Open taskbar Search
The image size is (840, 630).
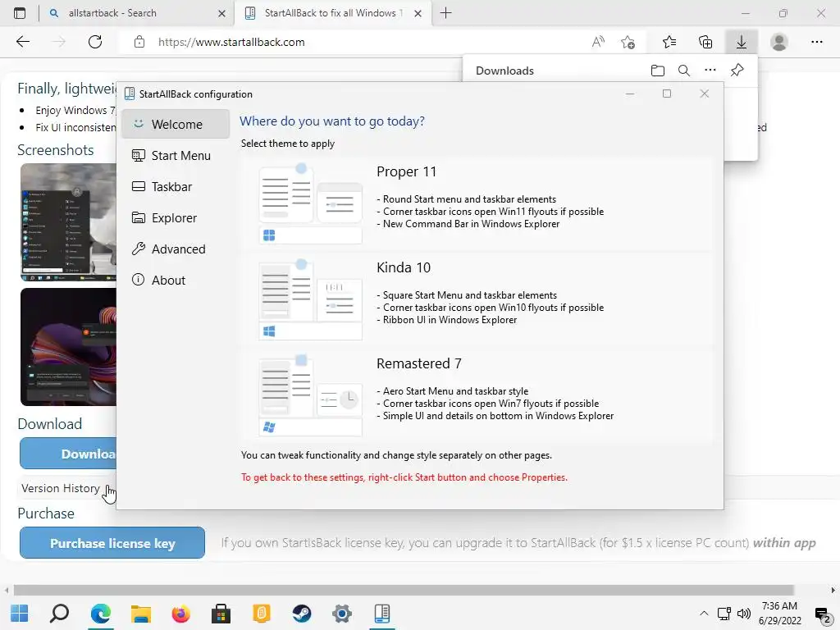pos(59,613)
